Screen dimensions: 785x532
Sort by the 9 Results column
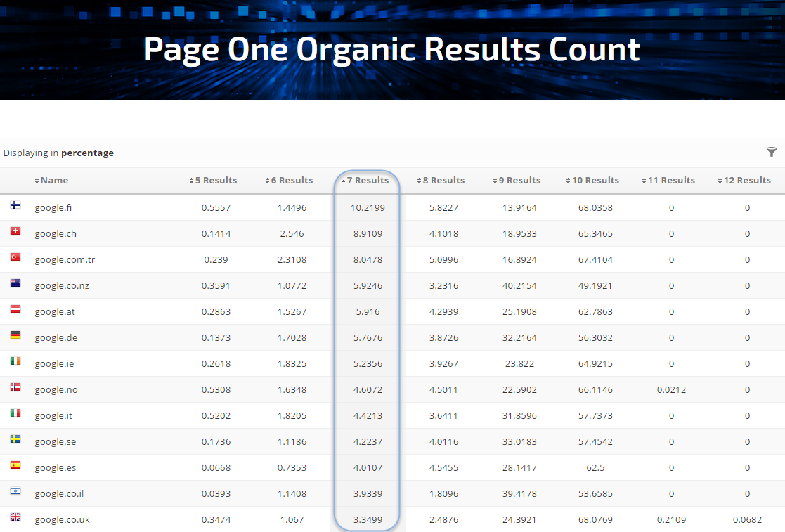click(517, 180)
